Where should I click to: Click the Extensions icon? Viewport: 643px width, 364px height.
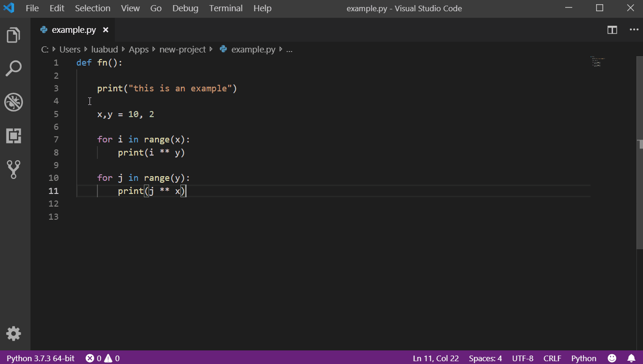click(x=14, y=136)
